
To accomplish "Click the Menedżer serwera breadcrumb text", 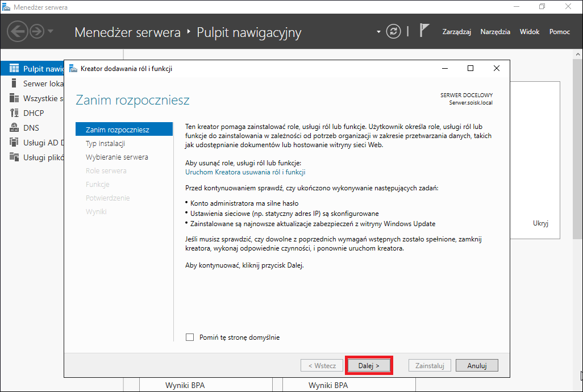I will pyautogui.click(x=127, y=32).
